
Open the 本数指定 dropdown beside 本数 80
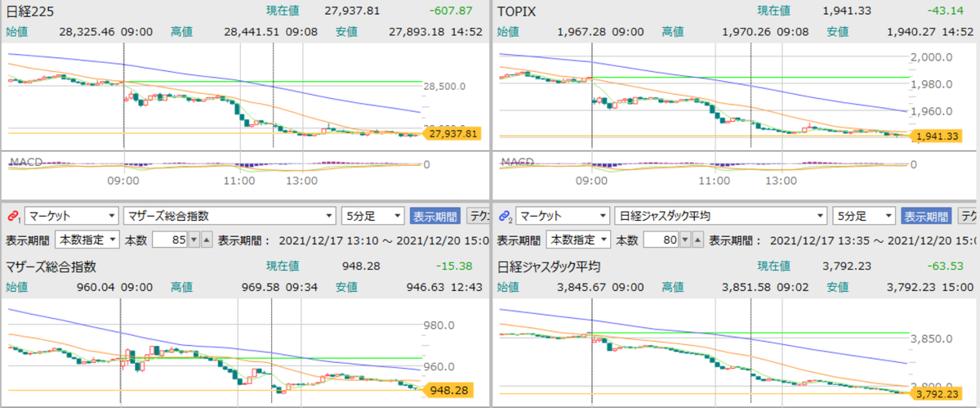point(577,240)
